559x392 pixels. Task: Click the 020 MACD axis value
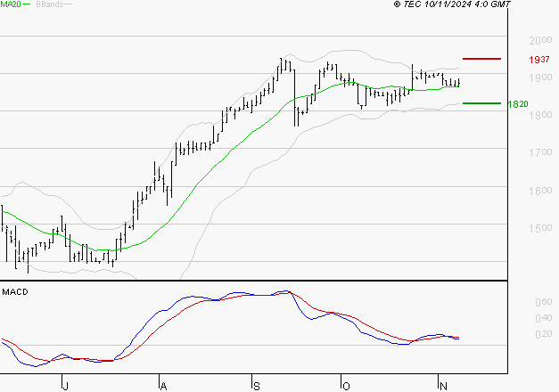(544, 334)
